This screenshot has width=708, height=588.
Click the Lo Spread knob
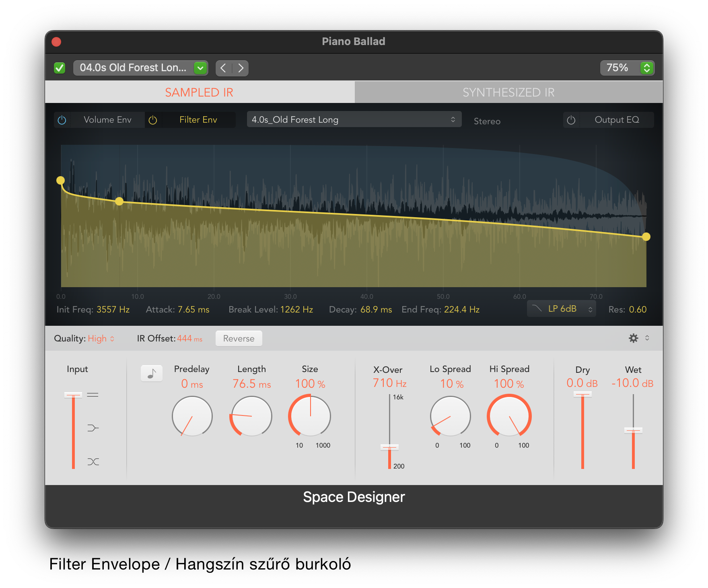click(x=451, y=416)
